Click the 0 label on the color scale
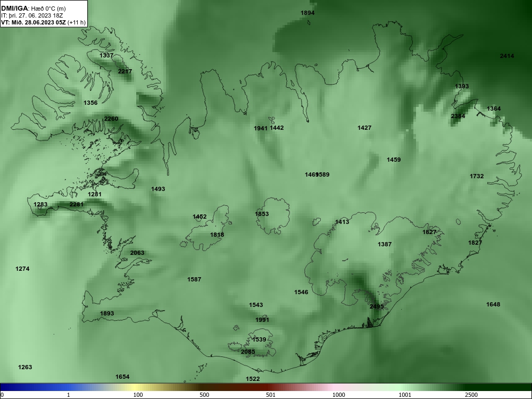 2,395
